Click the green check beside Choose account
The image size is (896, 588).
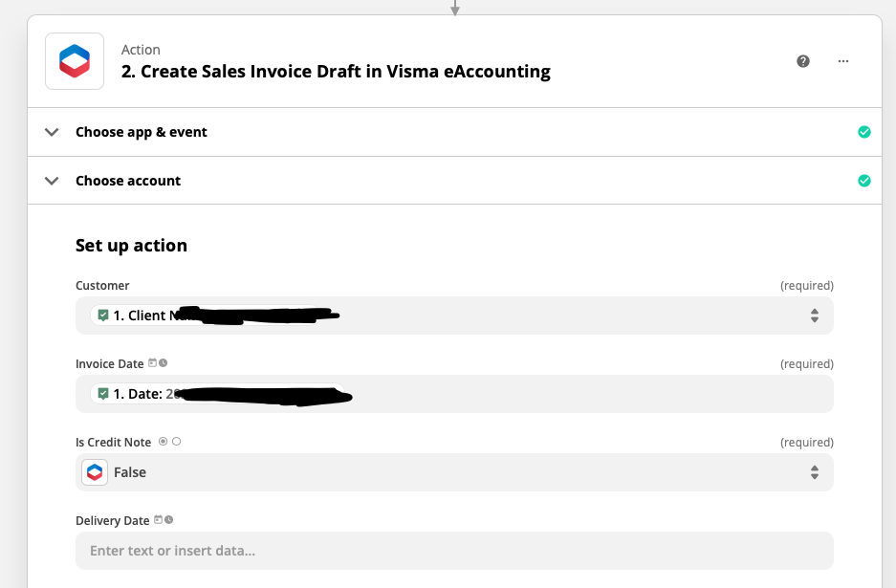[864, 181]
